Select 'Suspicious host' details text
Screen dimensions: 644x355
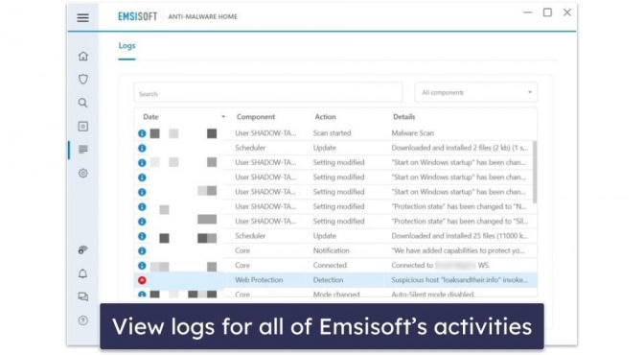click(x=460, y=280)
